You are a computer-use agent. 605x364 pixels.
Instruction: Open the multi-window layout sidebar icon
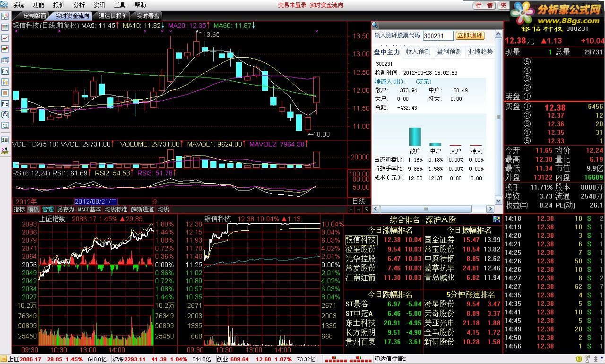pyautogui.click(x=5, y=61)
